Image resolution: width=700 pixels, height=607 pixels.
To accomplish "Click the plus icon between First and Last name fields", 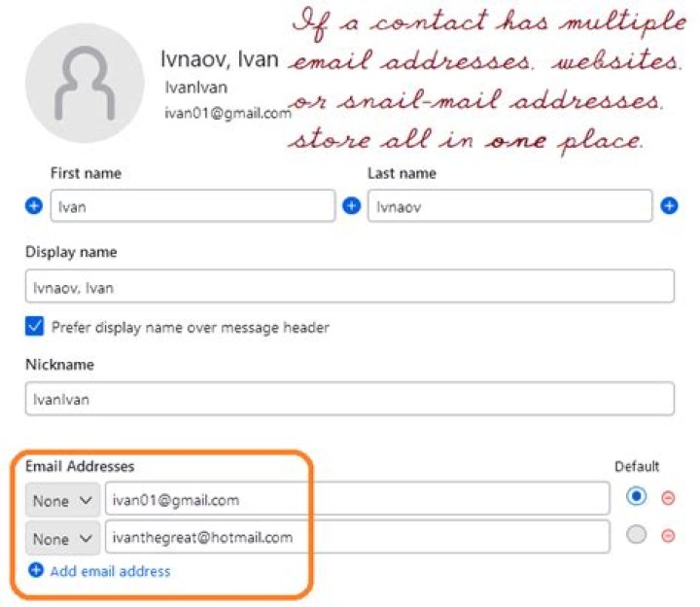I will point(351,206).
